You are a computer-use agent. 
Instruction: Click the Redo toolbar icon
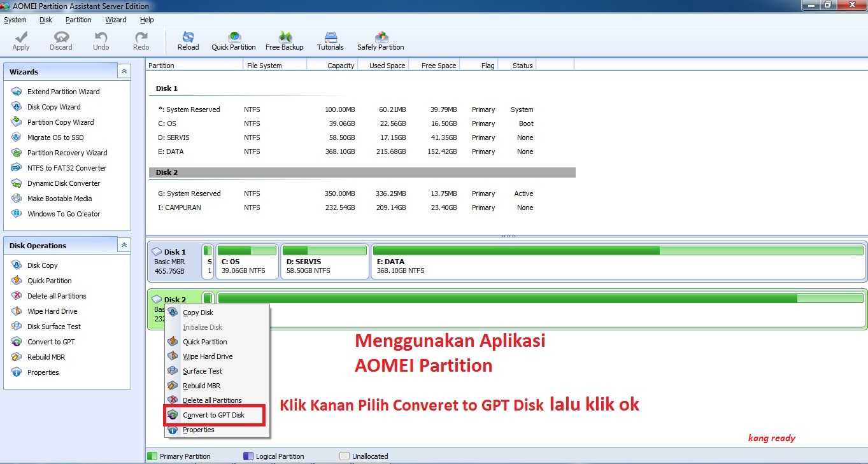(141, 41)
